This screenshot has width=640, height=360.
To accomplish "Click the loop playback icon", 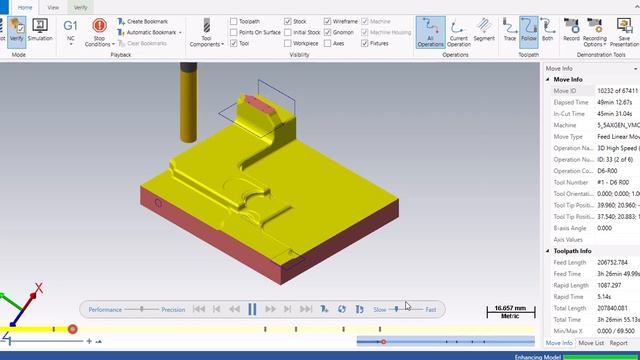I will (342, 309).
